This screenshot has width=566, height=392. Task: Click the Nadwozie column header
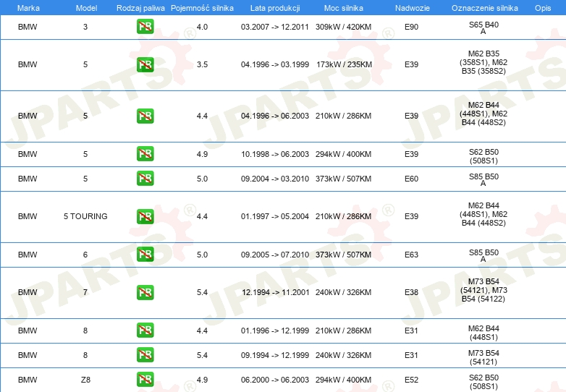413,8
